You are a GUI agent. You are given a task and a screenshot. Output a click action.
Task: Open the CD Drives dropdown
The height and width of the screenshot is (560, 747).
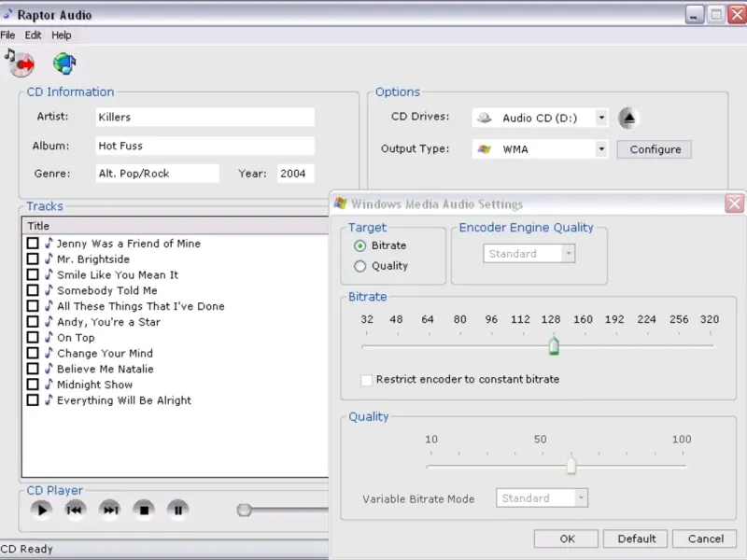[x=601, y=118]
